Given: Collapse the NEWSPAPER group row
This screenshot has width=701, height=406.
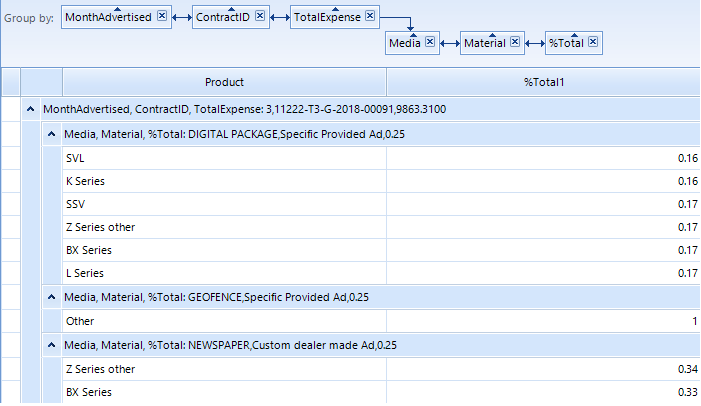Looking at the screenshot, I should pyautogui.click(x=51, y=345).
